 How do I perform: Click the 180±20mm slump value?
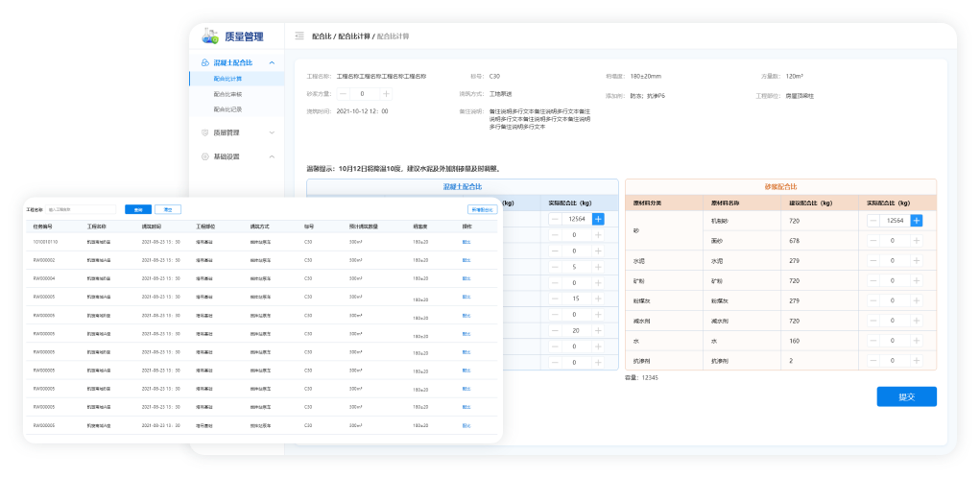pyautogui.click(x=646, y=76)
